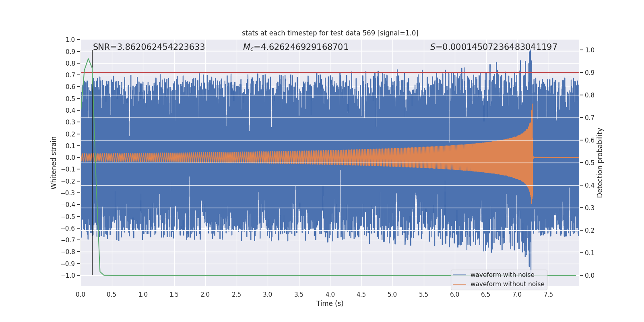The width and height of the screenshot is (644, 322).
Task: Select the 0.4 whitened strain tick label
Action: pos(70,110)
